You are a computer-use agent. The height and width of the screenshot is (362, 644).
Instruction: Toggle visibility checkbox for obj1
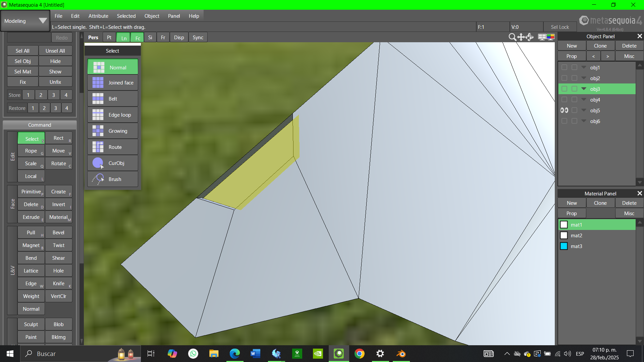point(564,67)
